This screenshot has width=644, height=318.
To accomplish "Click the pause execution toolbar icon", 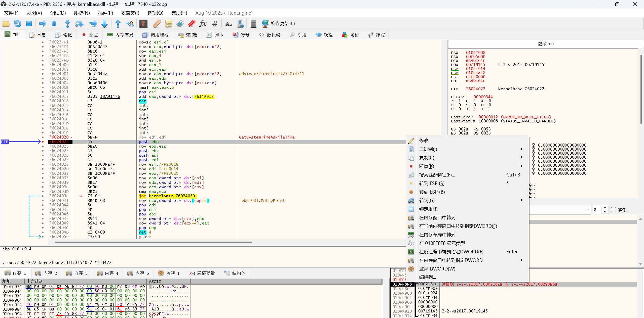I will (54, 24).
